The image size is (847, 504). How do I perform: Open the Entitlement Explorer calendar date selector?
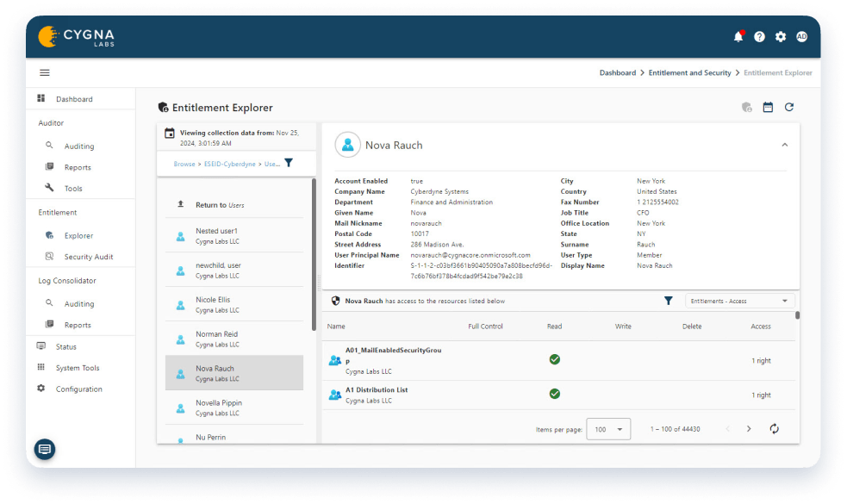click(768, 106)
